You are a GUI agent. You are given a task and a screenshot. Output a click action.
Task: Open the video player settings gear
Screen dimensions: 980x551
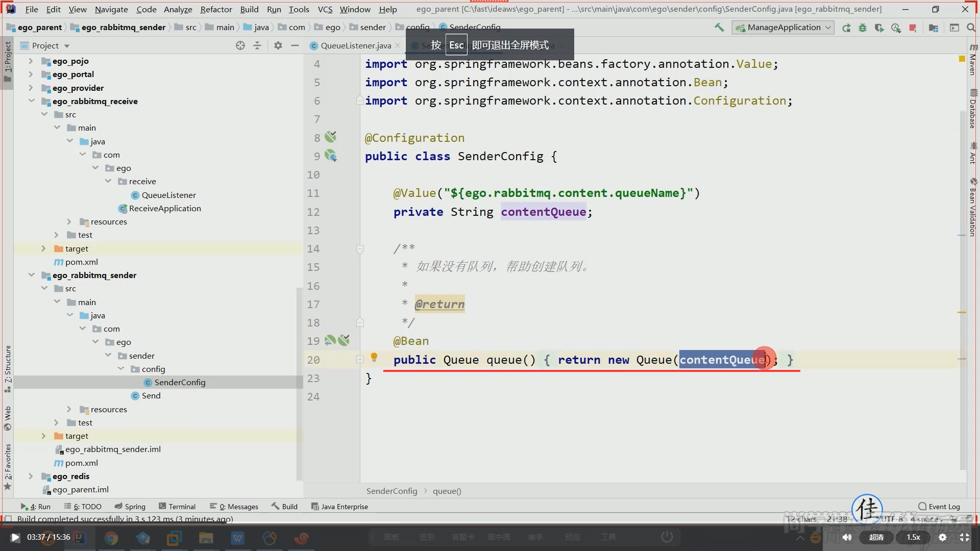[943, 537]
